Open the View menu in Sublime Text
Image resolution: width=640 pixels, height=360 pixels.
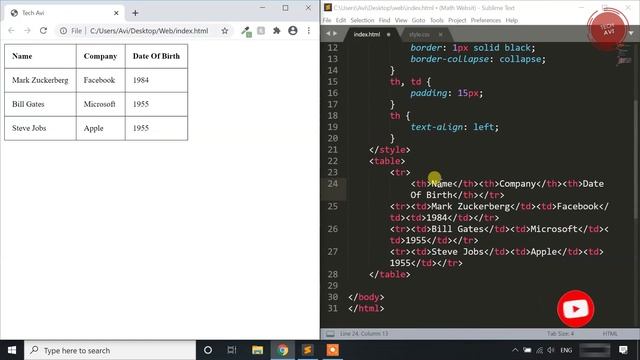point(401,20)
